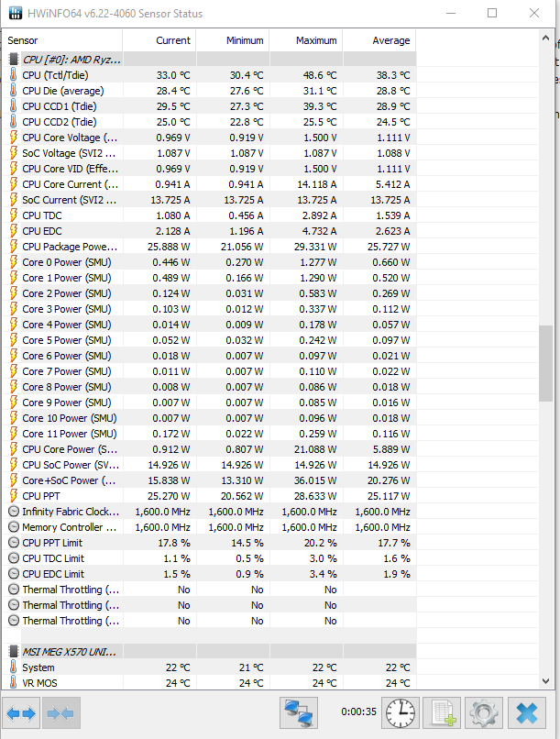
Task: Click thermometer icon of CPU Die (average)
Action: (14, 91)
